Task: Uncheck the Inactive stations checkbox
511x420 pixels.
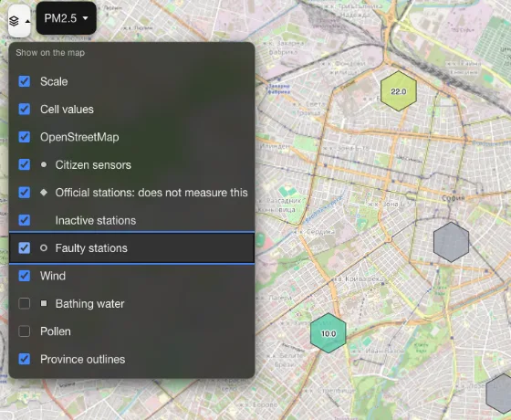Action: [25, 220]
